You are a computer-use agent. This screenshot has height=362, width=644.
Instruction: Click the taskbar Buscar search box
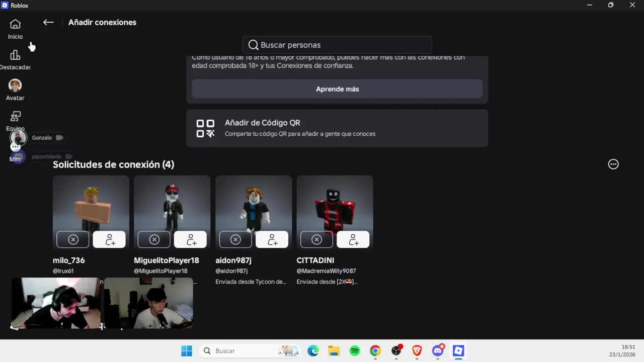pos(250,351)
